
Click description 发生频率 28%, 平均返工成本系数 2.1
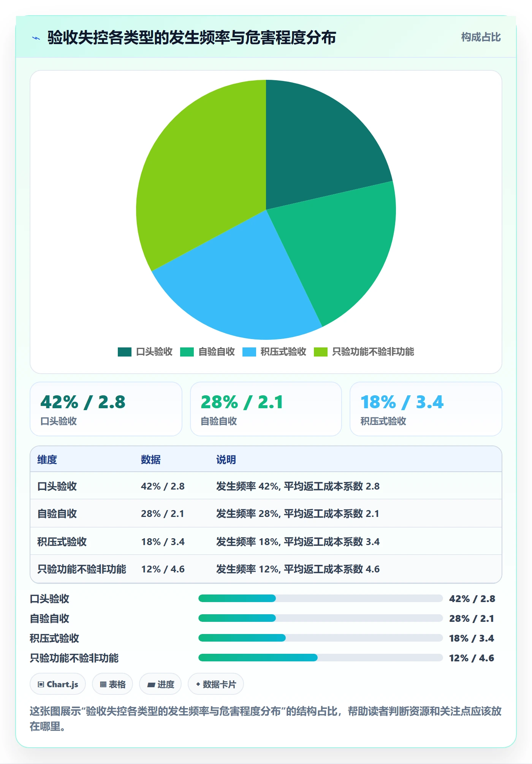tap(298, 514)
